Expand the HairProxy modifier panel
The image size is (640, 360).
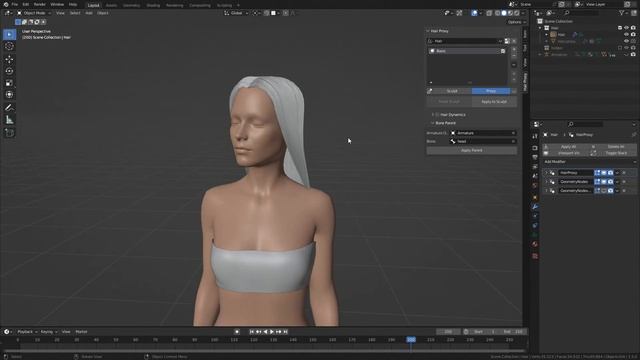547,173
